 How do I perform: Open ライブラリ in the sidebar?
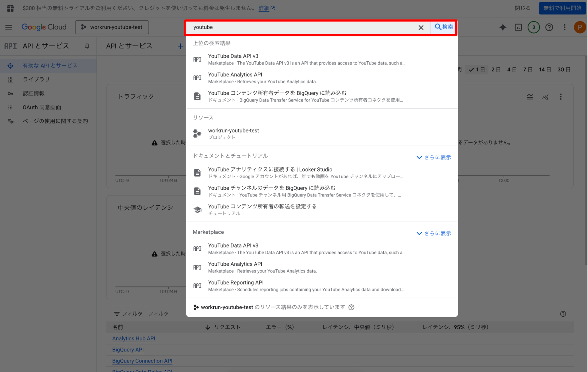pos(36,79)
